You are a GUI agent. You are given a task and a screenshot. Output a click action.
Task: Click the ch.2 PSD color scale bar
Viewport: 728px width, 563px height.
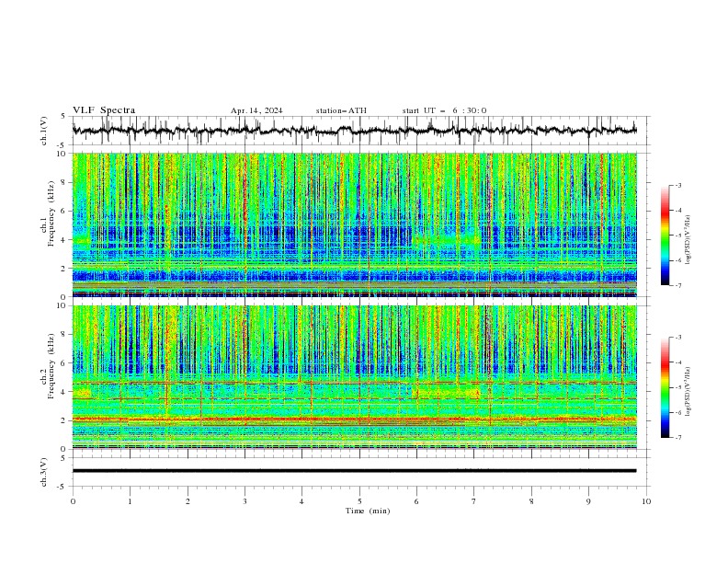(665, 387)
